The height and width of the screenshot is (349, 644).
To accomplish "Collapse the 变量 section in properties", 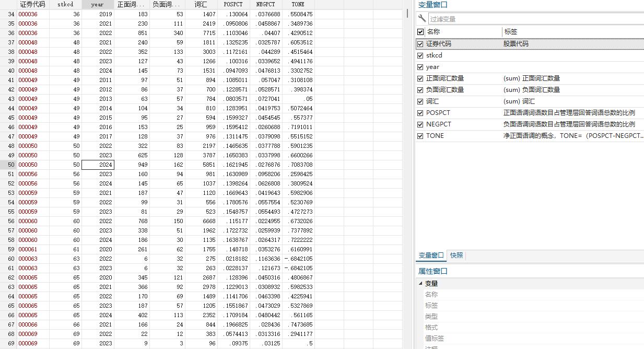I will (x=420, y=284).
